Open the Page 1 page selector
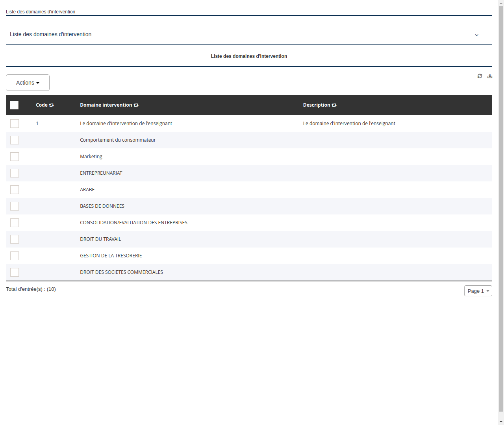This screenshot has height=425, width=504. (x=478, y=290)
